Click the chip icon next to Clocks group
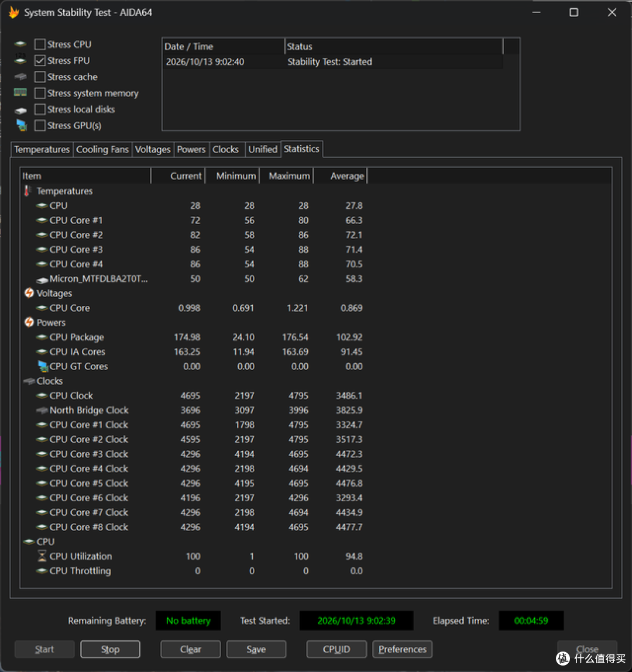The height and width of the screenshot is (672, 632). coord(29,381)
